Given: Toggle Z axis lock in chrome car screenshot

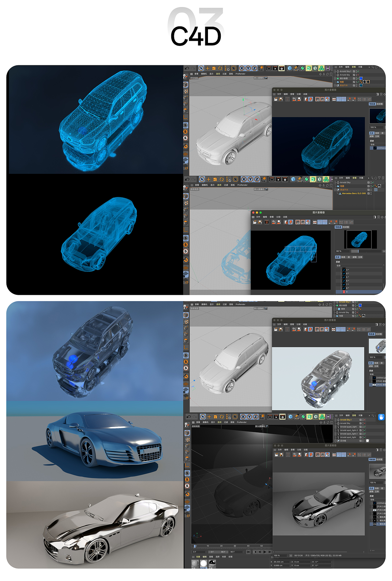Looking at the screenshot, I should click(255, 416).
